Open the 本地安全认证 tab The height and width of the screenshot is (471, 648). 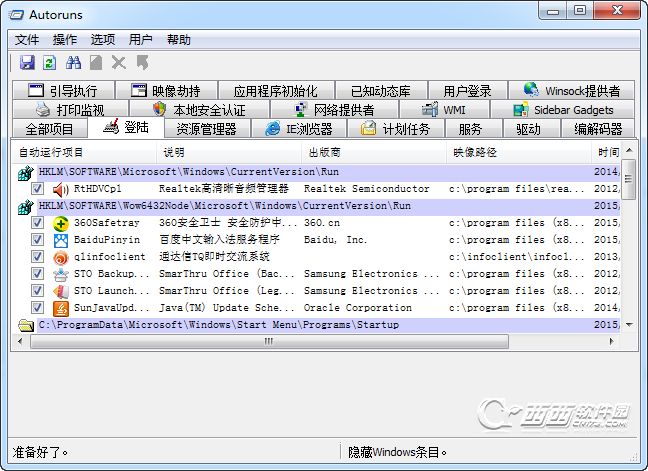tap(199, 110)
